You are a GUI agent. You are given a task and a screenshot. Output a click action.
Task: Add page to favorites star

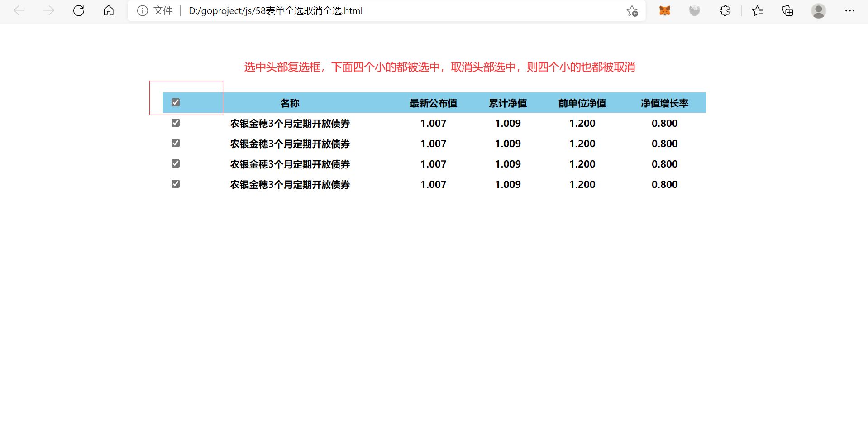632,11
